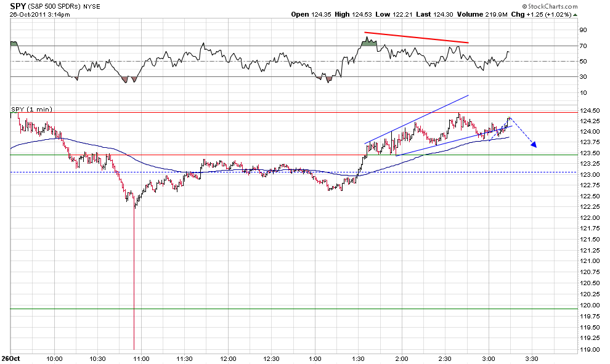Click the 120.25 price axis label
The height and width of the screenshot is (364, 610).
[590, 294]
